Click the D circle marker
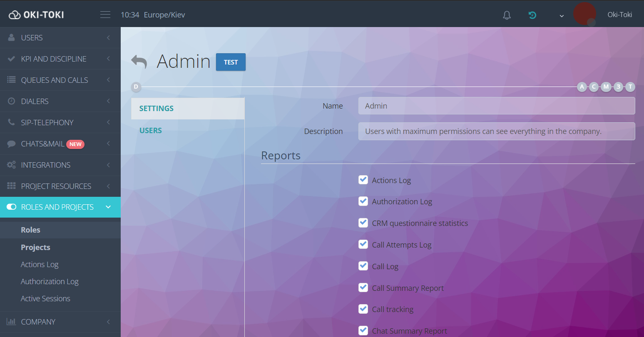This screenshot has width=644, height=337. 136,87
